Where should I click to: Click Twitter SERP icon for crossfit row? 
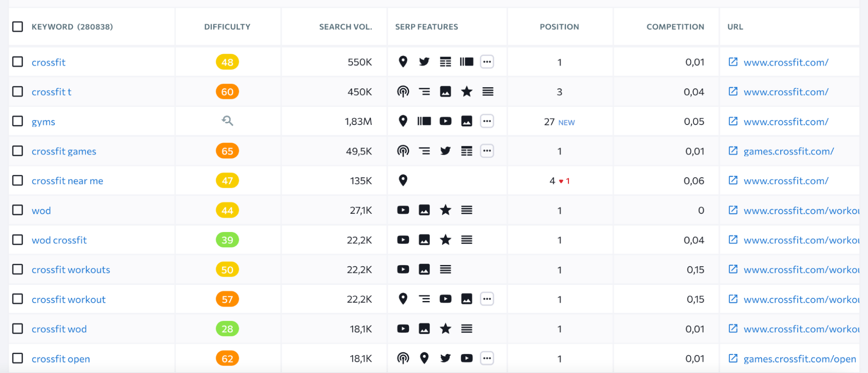[424, 62]
